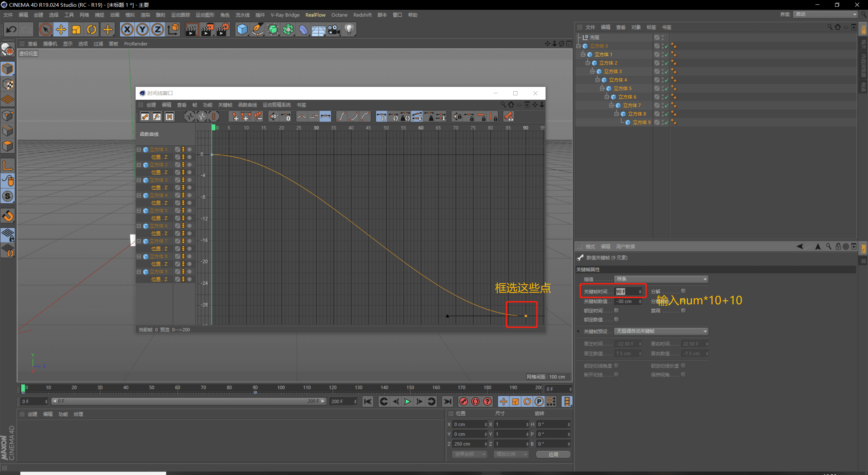Click frame 100 on main timeline ruler
Viewport: 868px width, 475px height.
(x=281, y=388)
